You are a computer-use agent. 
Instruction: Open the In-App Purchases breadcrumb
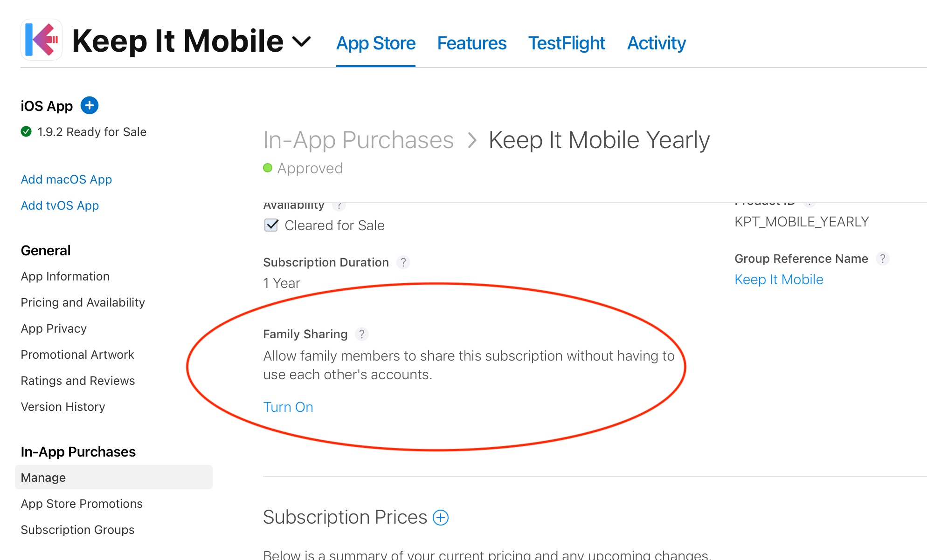tap(359, 140)
